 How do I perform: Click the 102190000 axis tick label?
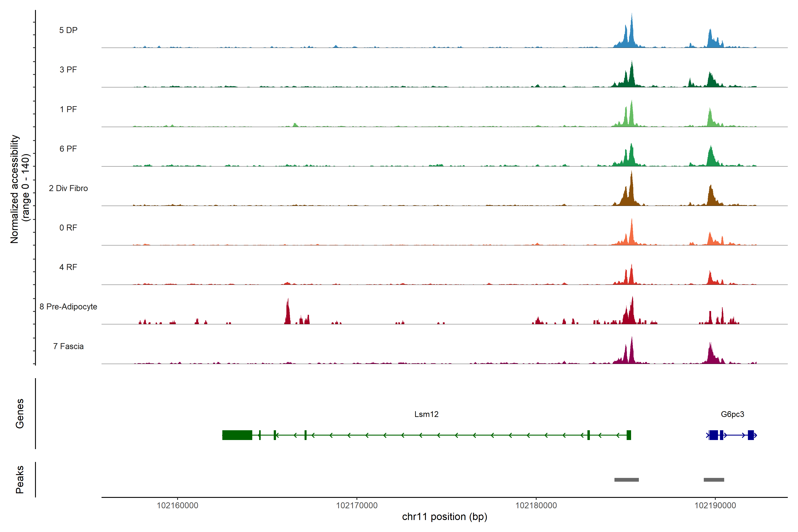click(x=715, y=506)
